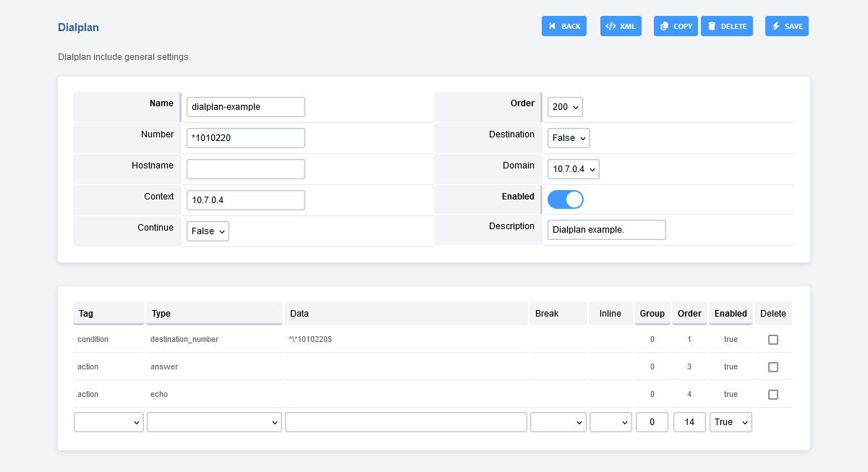Click the Copy dialplan button
Screen dimensions: 868x472
pyautogui.click(x=676, y=26)
